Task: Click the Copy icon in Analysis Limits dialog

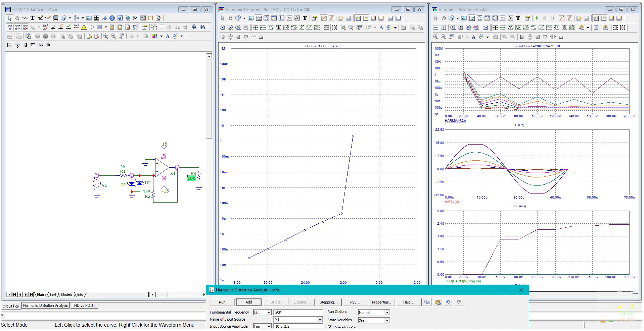Action: click(x=427, y=302)
